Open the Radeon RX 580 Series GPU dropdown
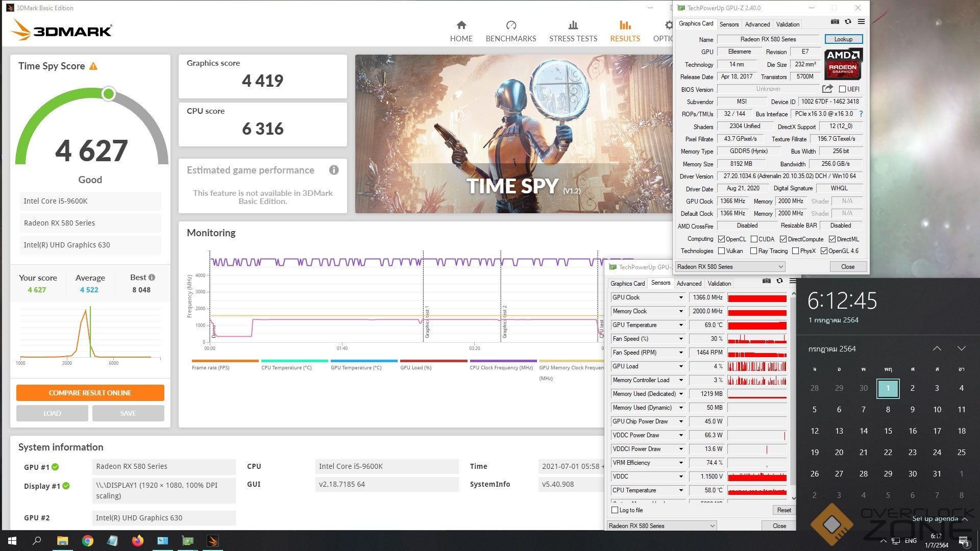Image resolution: width=980 pixels, height=551 pixels. [730, 267]
